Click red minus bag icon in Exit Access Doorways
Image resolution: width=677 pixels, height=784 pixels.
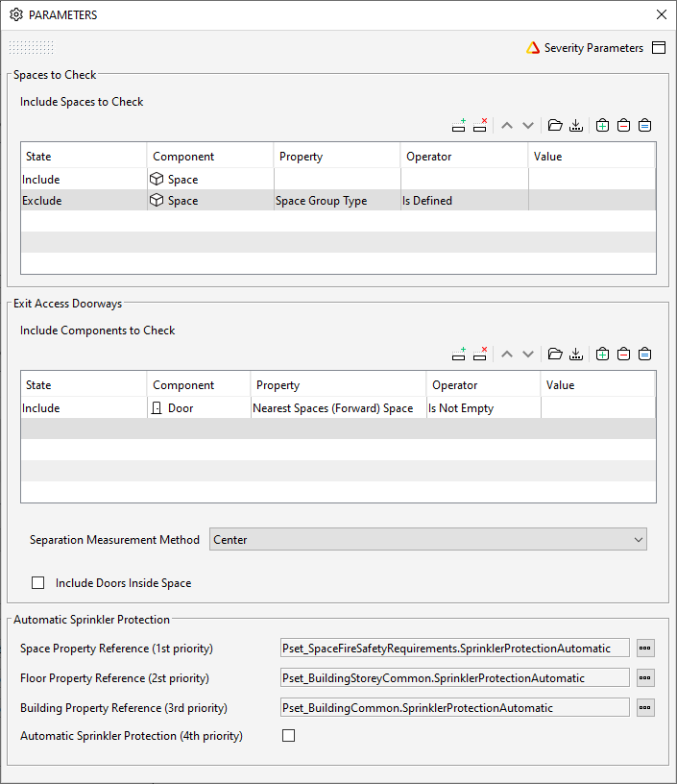point(623,354)
